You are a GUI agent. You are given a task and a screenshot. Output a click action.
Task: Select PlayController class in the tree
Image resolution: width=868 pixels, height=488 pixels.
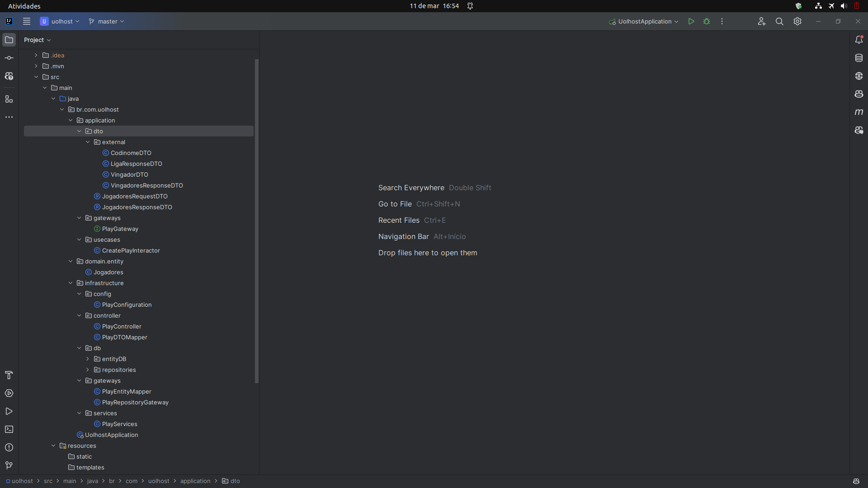121,326
